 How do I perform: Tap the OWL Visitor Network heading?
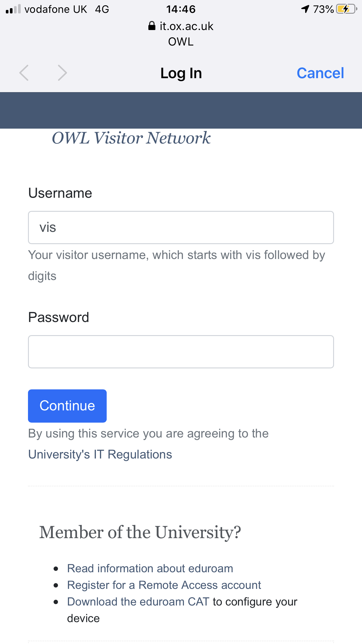[x=131, y=138]
